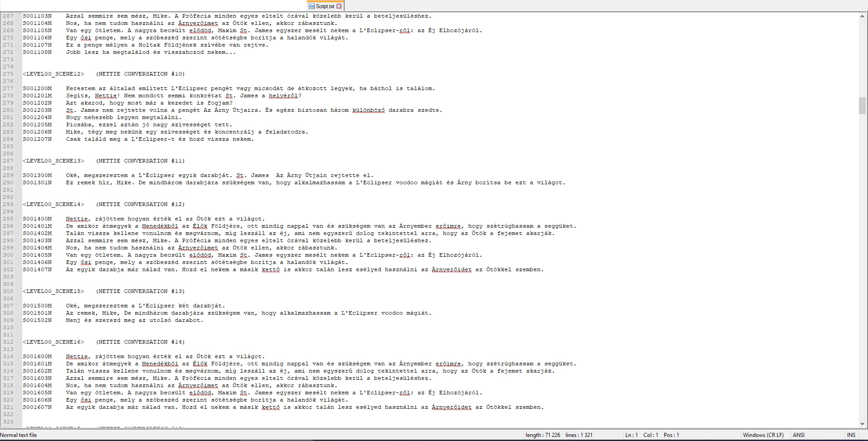The image size is (868, 441).
Task: Switch to the Script.txt tab
Action: [325, 6]
